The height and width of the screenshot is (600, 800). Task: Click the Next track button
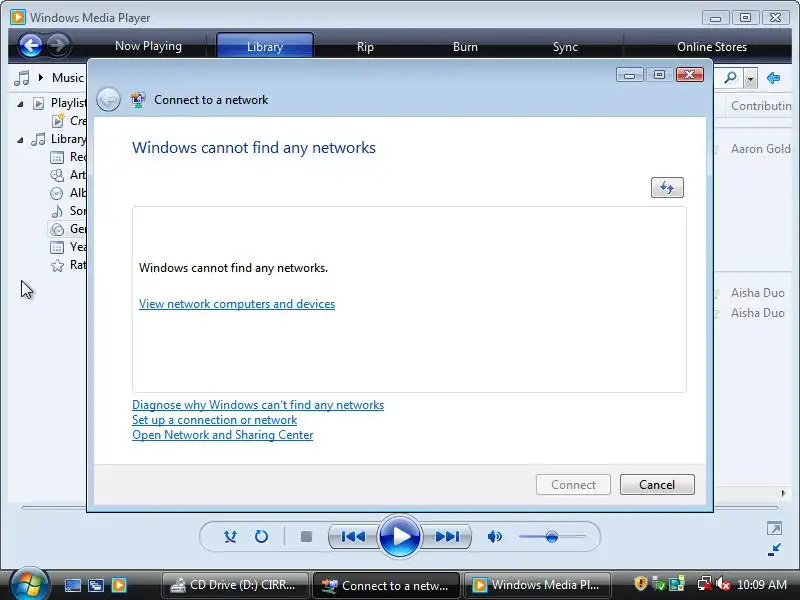tap(447, 536)
